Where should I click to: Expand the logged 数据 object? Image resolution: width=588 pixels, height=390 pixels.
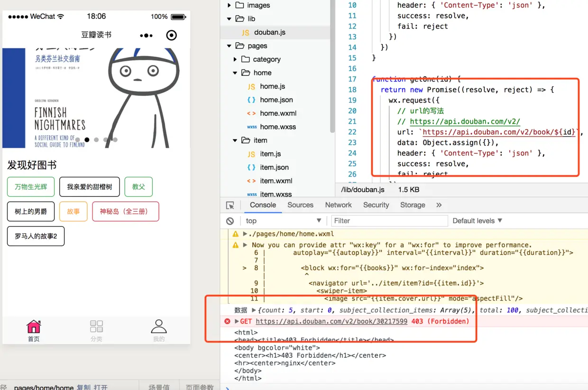pyautogui.click(x=254, y=310)
